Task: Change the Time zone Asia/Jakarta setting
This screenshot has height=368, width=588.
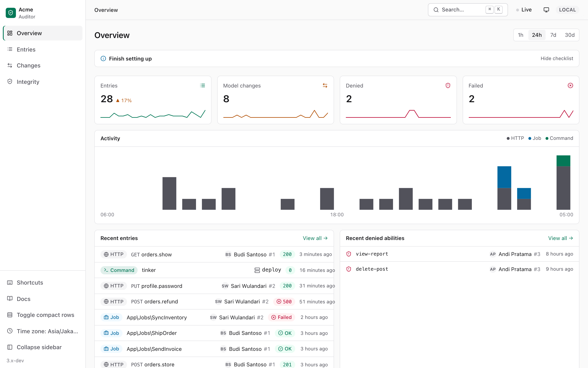Action: (42, 331)
